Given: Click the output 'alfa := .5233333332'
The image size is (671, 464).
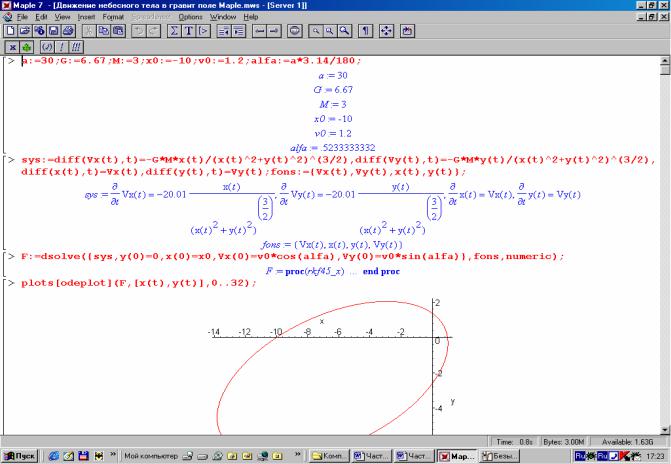Looking at the screenshot, I should (333, 148).
